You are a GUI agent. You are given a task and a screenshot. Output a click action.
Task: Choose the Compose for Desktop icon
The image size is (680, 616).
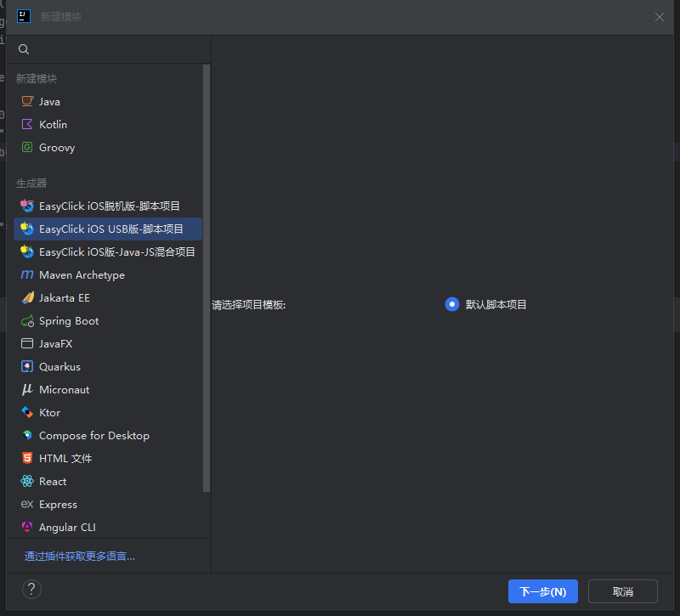[x=27, y=436]
